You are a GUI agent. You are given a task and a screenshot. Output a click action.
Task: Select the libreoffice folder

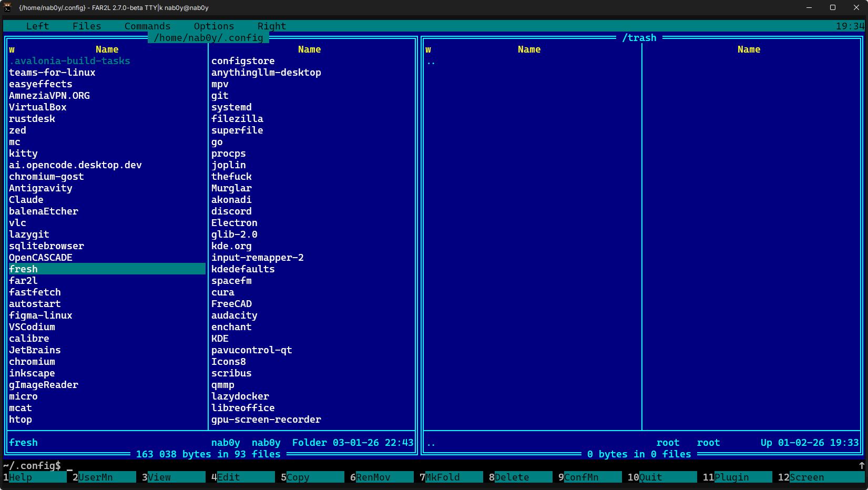pyautogui.click(x=243, y=408)
